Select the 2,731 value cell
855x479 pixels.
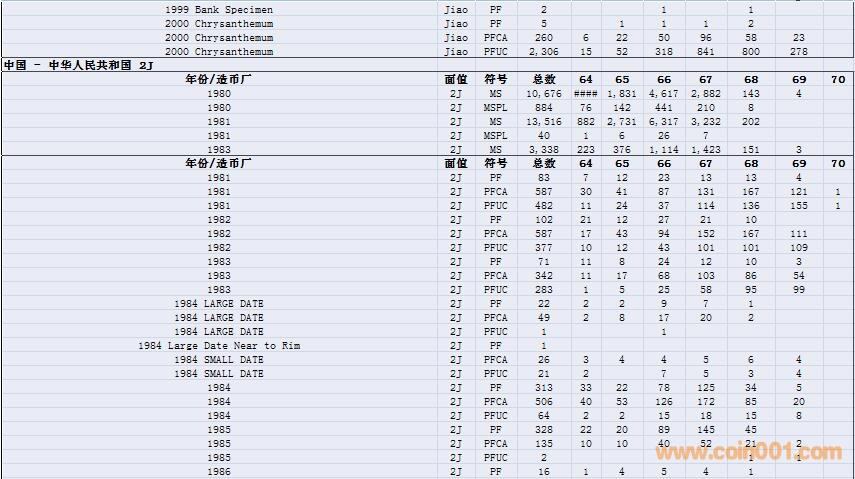[621, 121]
